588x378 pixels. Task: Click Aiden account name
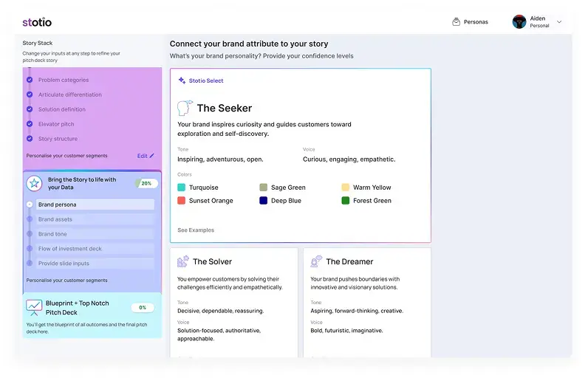pyautogui.click(x=537, y=18)
